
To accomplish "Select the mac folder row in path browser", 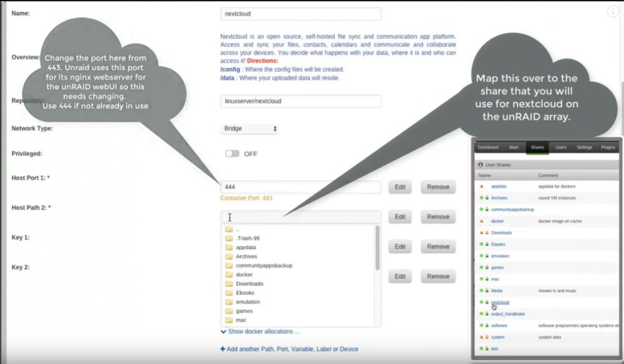I will [298, 320].
